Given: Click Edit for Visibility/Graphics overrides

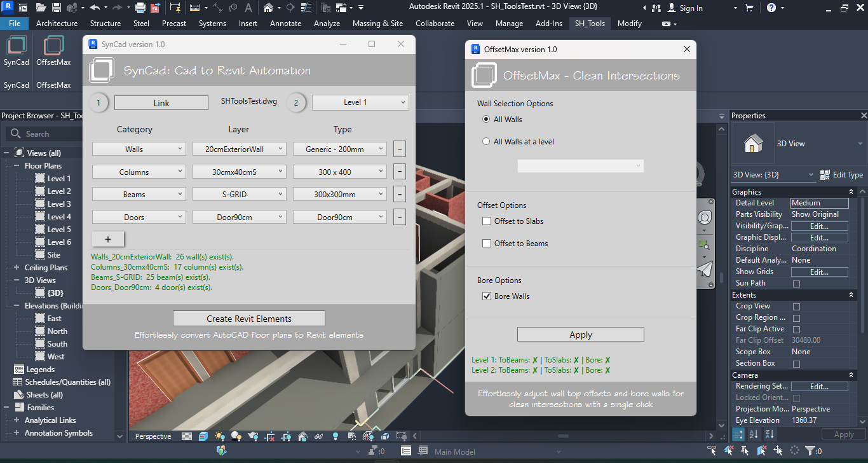Looking at the screenshot, I should point(819,226).
